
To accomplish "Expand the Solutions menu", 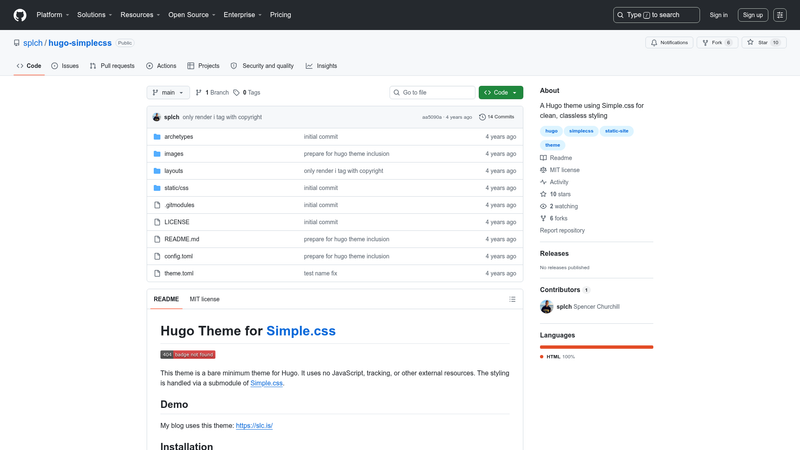I will point(94,15).
